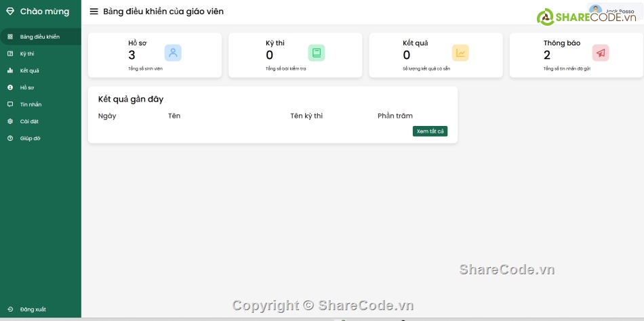Open Bảng điều khiển in sidebar
This screenshot has width=644, height=321.
(39, 37)
